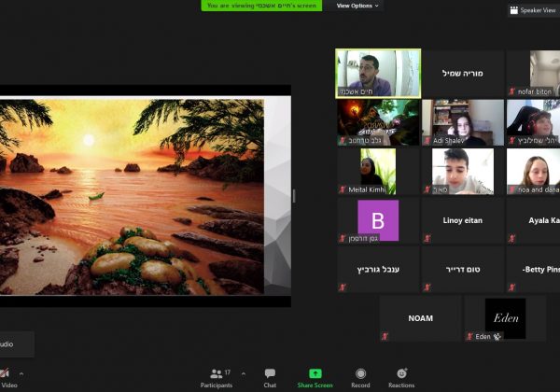Select the boy in white shirt video tile

[x=463, y=172]
